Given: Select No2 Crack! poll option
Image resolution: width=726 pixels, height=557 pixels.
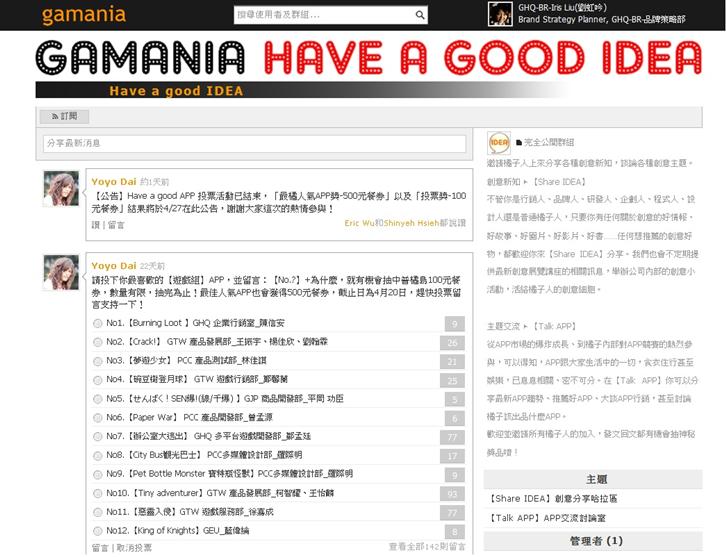Looking at the screenshot, I should tap(97, 342).
